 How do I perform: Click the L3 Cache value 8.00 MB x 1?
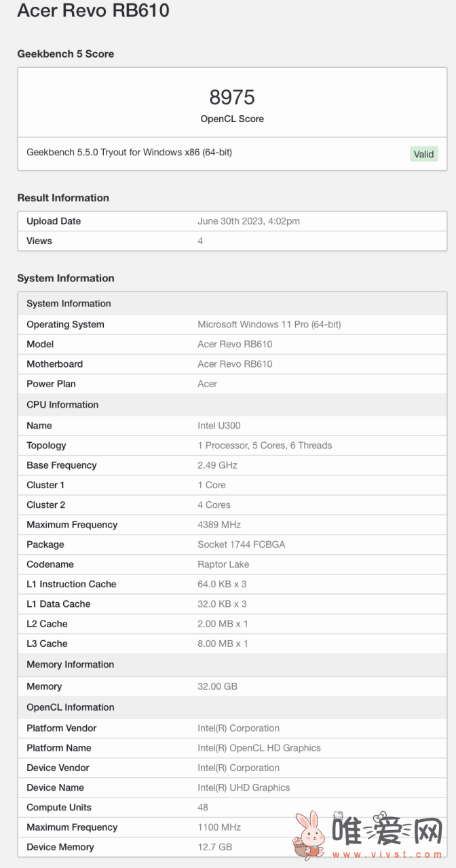(x=223, y=644)
